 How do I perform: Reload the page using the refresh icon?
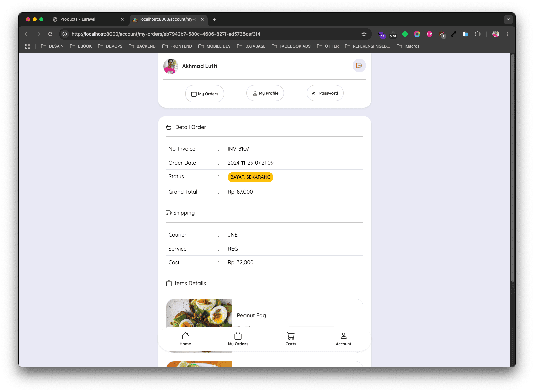pos(50,34)
